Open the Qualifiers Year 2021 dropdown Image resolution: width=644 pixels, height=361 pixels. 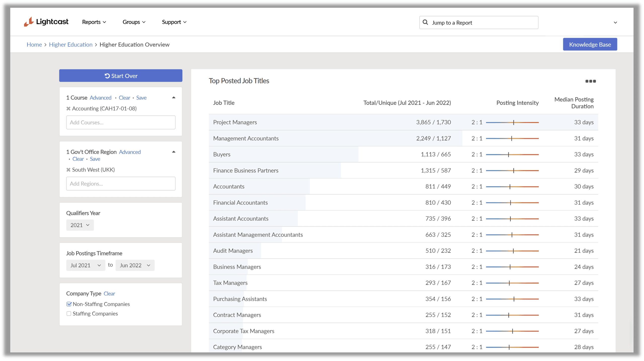click(x=80, y=225)
